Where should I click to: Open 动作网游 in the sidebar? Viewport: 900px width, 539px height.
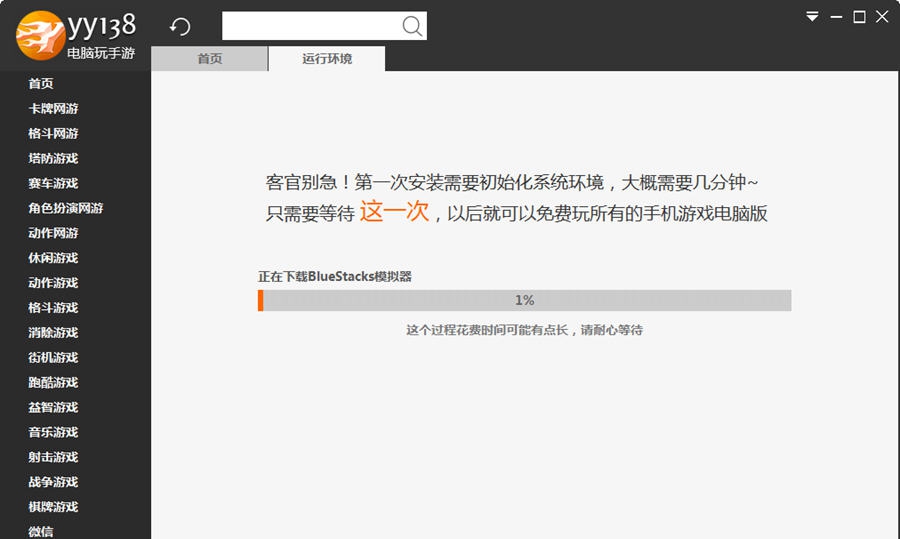point(53,232)
